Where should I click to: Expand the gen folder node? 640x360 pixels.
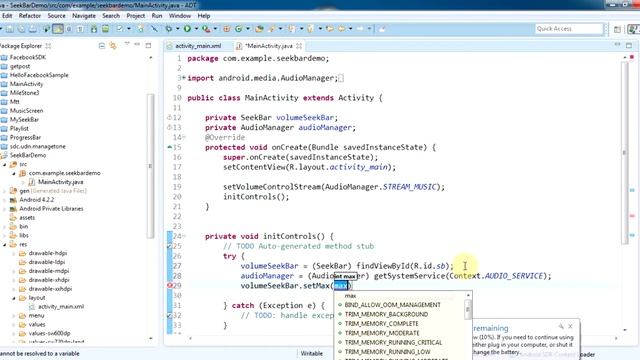(x=4, y=191)
